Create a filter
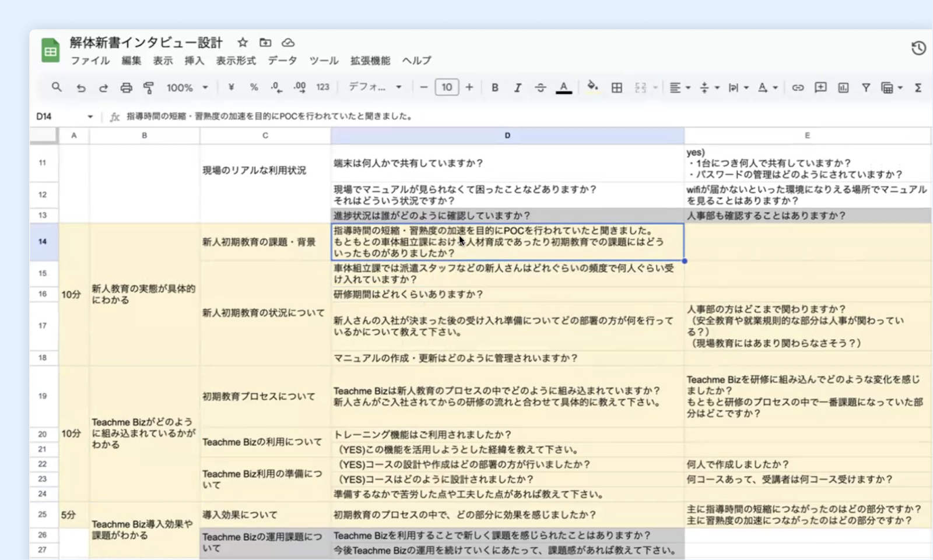 coord(866,87)
